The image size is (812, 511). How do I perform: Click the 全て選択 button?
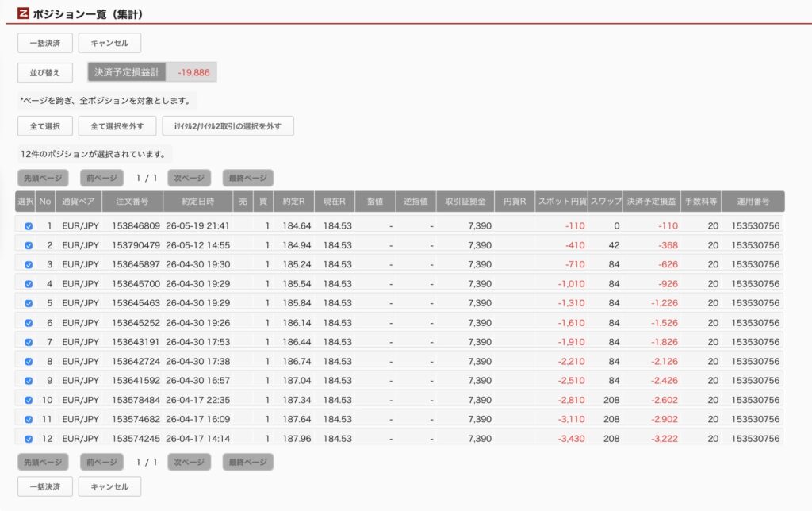tap(45, 126)
